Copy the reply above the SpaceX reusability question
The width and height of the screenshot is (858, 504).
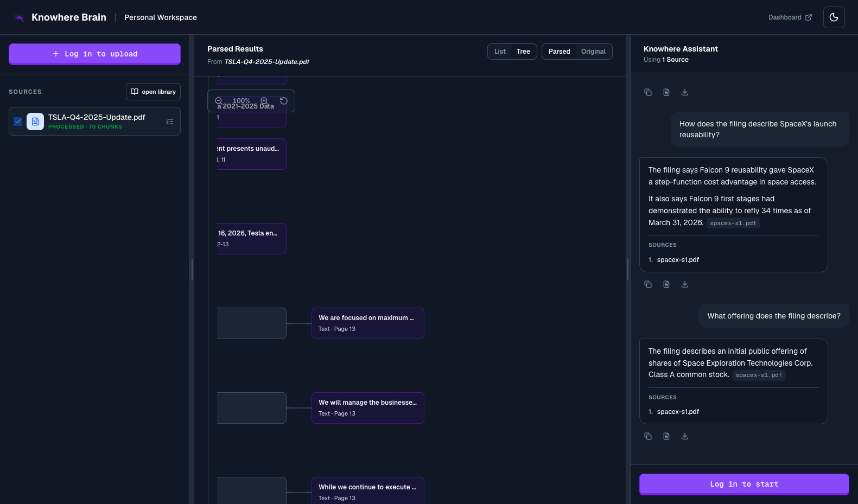coord(648,92)
